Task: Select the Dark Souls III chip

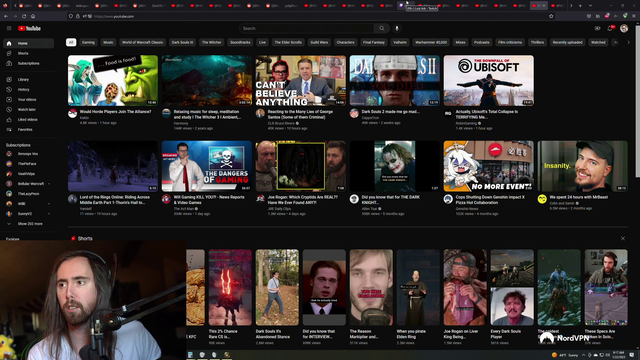Action: click(x=182, y=42)
